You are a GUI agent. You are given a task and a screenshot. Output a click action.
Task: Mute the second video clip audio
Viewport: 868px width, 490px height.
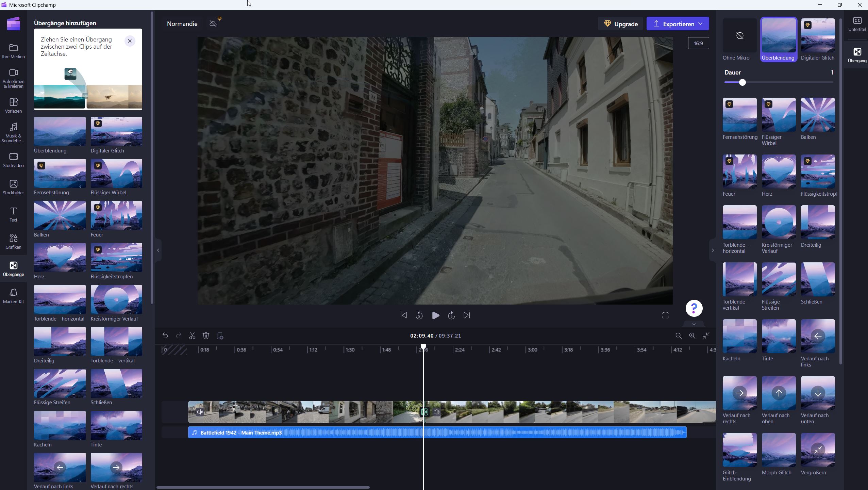click(437, 412)
